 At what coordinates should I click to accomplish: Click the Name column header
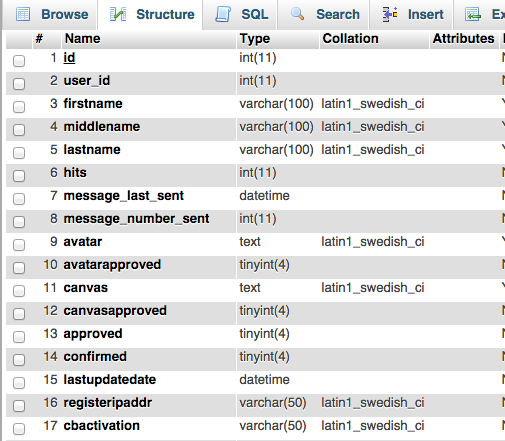83,39
